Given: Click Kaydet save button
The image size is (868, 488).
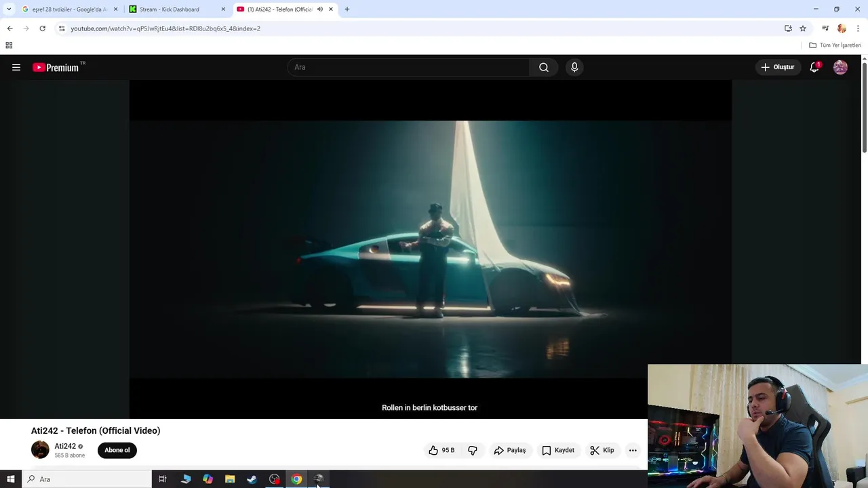Looking at the screenshot, I should (557, 450).
